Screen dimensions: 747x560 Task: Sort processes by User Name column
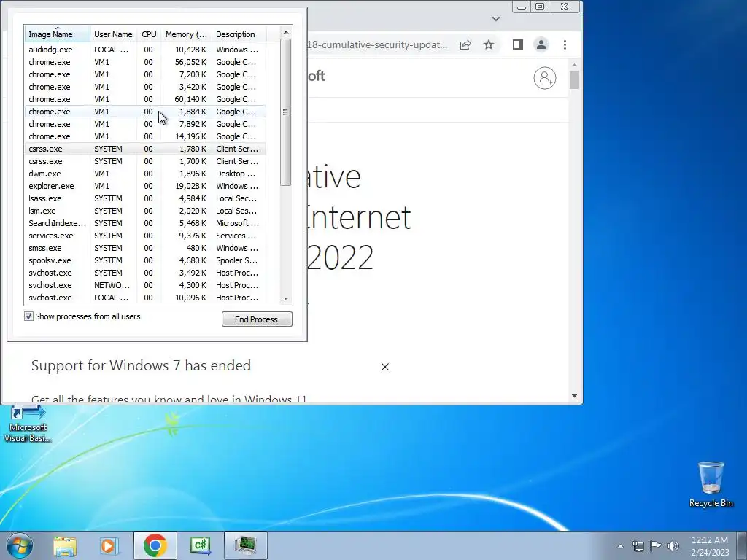tap(113, 34)
